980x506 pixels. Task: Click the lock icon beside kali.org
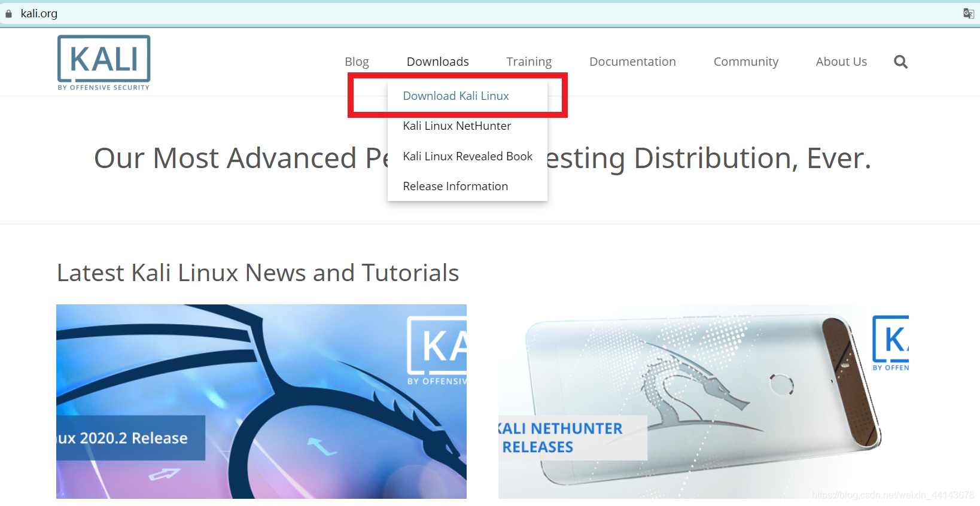[x=8, y=14]
